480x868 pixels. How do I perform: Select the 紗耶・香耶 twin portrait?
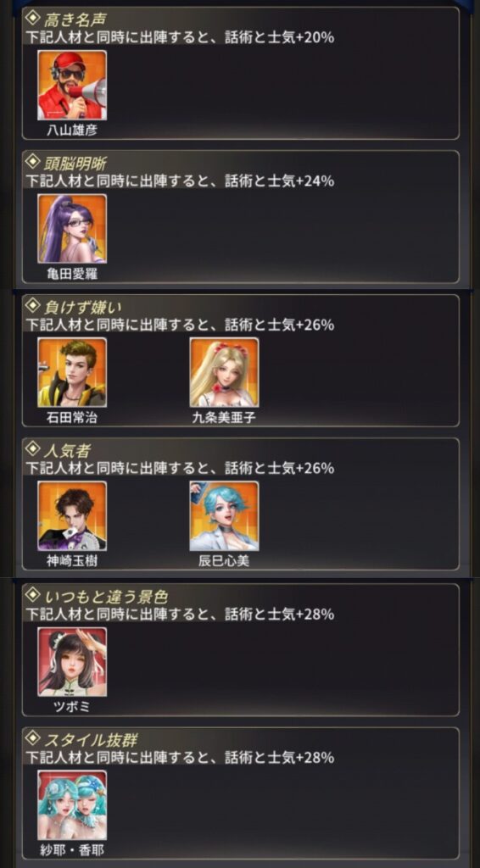pyautogui.click(x=72, y=805)
